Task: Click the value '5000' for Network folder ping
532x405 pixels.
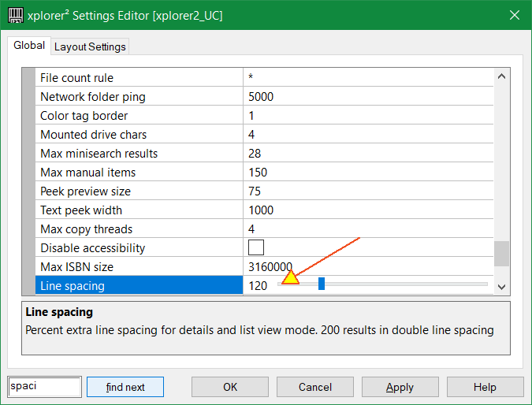Action: coord(261,97)
